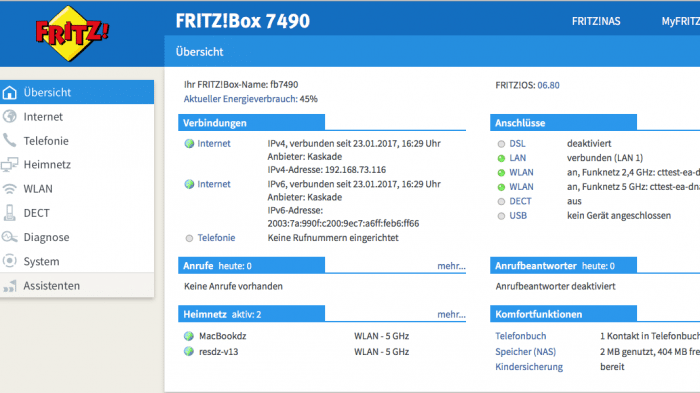Click the WLAN wifi signal icon
This screenshot has height=393, width=700.
(x=9, y=189)
